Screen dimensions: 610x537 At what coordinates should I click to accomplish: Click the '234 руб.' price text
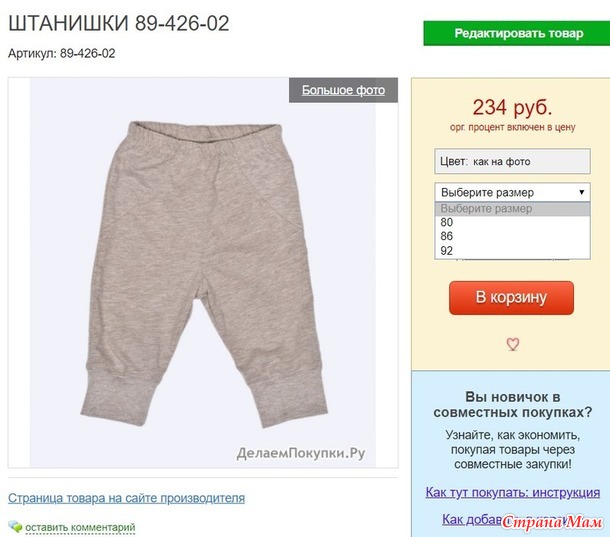[512, 107]
